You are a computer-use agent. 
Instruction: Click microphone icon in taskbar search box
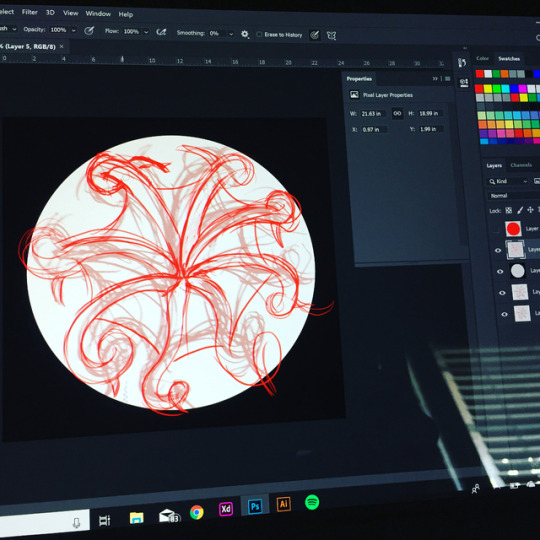pos(76,523)
